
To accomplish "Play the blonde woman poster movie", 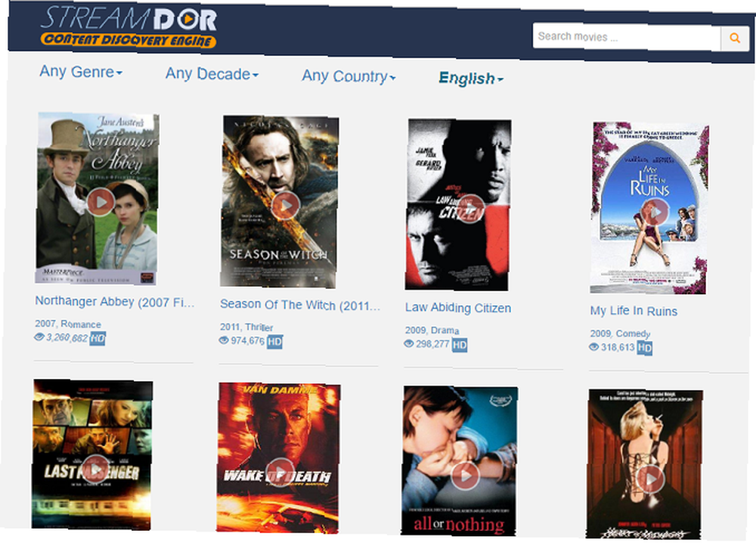I will [x=650, y=479].
